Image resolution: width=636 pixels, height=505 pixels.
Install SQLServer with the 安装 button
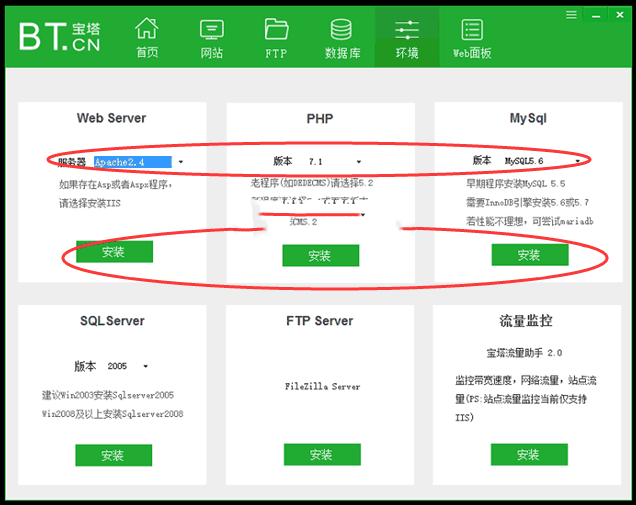(114, 455)
